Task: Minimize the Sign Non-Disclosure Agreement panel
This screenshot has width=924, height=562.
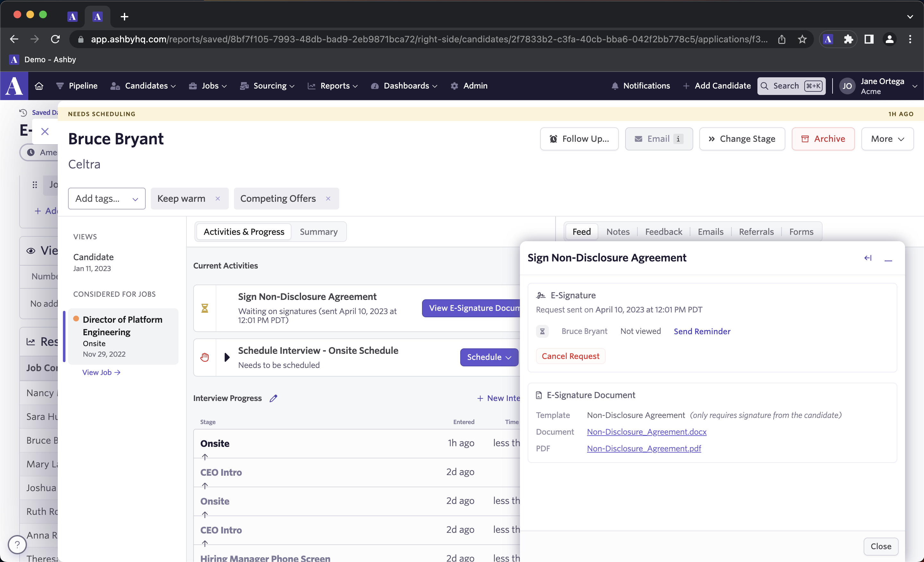Action: [888, 259]
